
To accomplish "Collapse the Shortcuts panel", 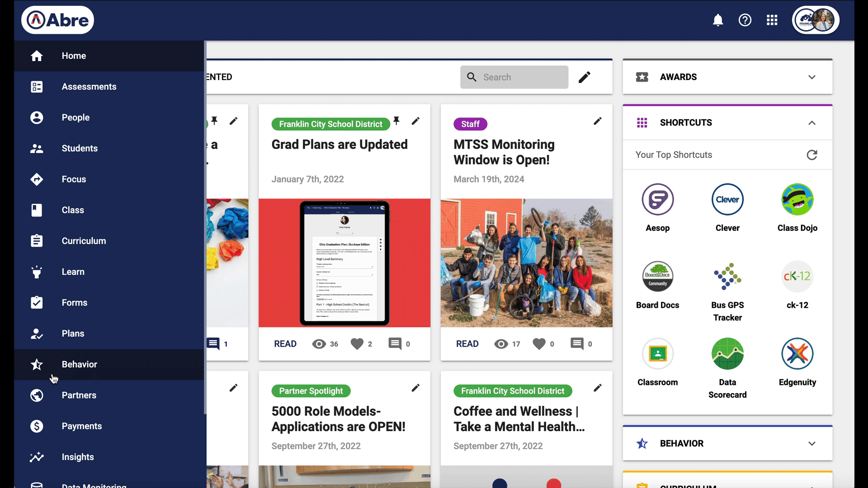I will click(812, 123).
